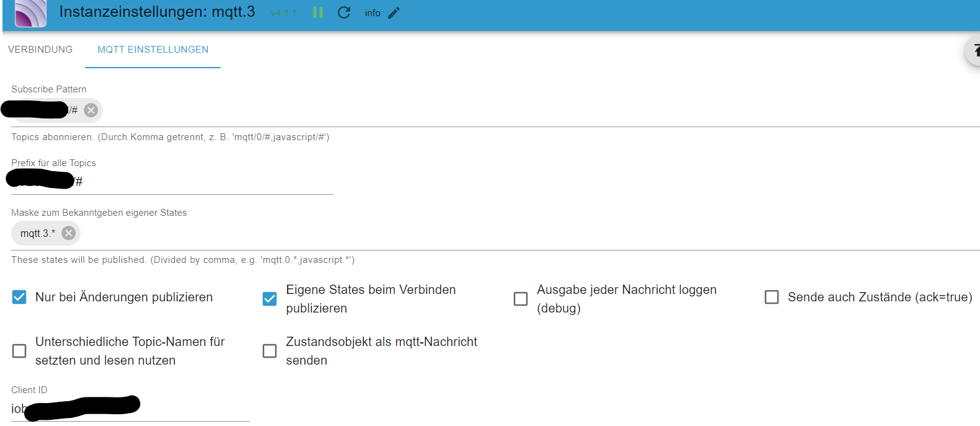The height and width of the screenshot is (426, 980).
Task: Click into the Prefix für alle Topics field
Action: coord(205,182)
